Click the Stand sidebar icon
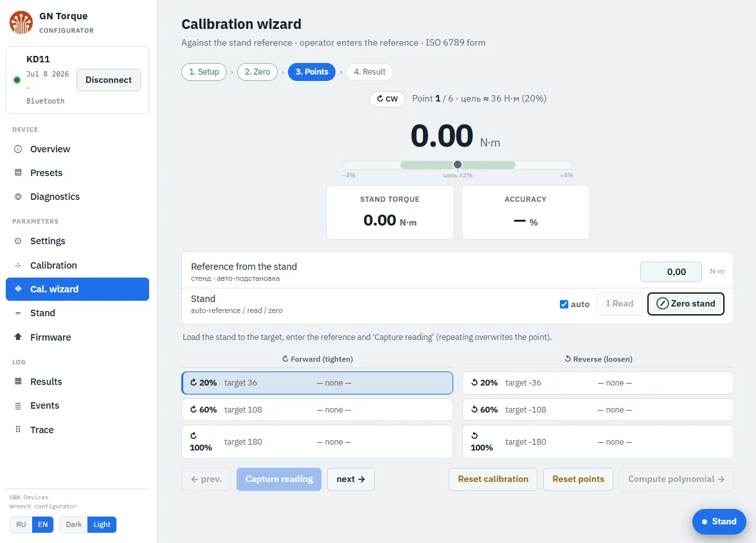Viewport: 756px width, 543px height. tap(18, 313)
